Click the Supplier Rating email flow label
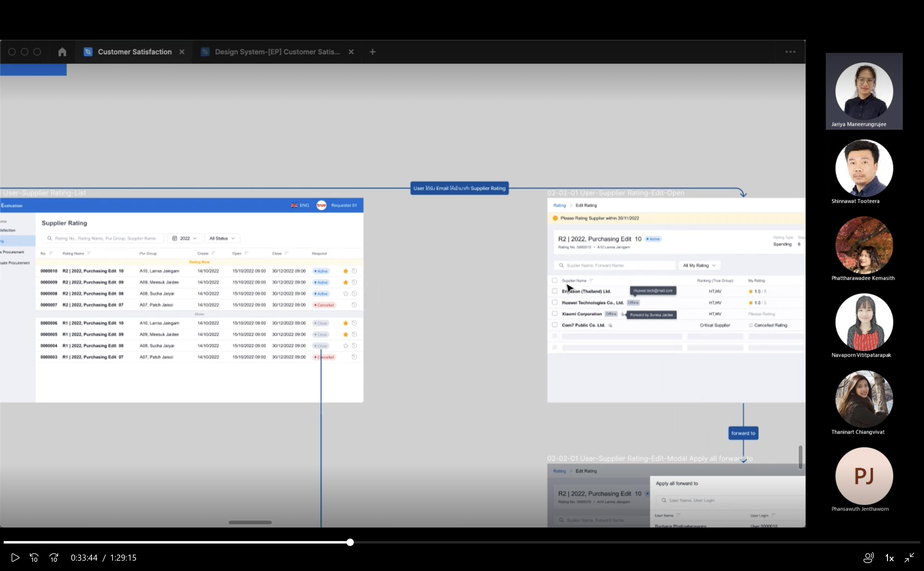The width and height of the screenshot is (924, 571). (460, 188)
